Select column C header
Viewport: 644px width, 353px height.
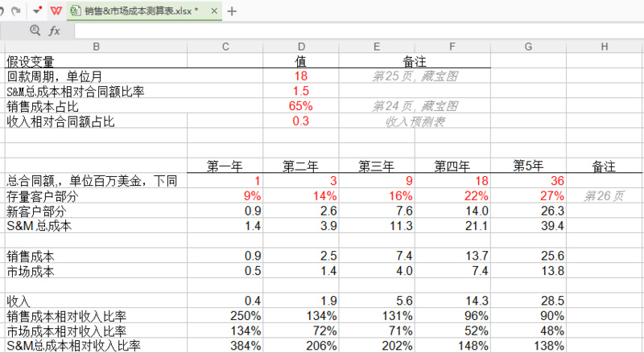click(x=225, y=47)
